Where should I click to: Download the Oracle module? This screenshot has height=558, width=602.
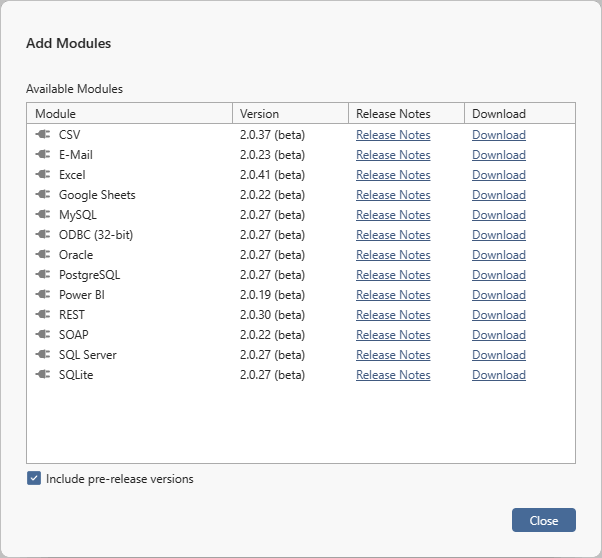pos(499,255)
